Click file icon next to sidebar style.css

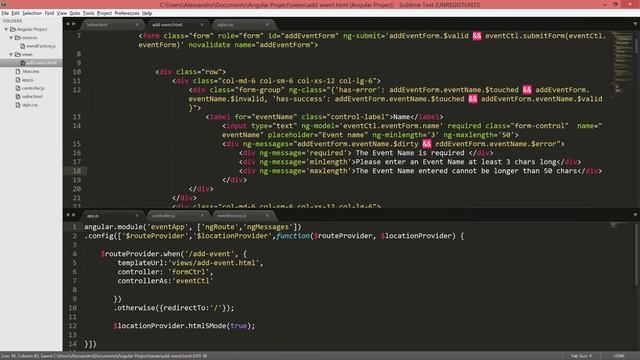coord(18,105)
